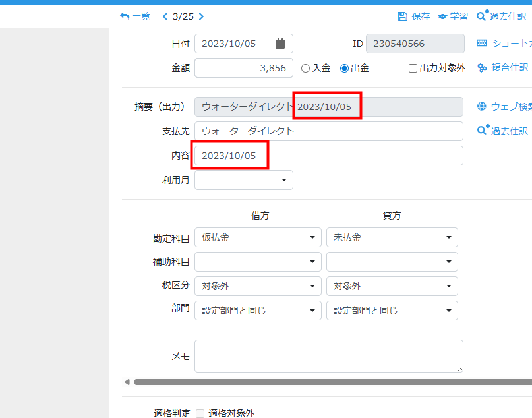Click the 複合仕訳 icon
Viewport: 532px width, 418px height.
[x=482, y=67]
